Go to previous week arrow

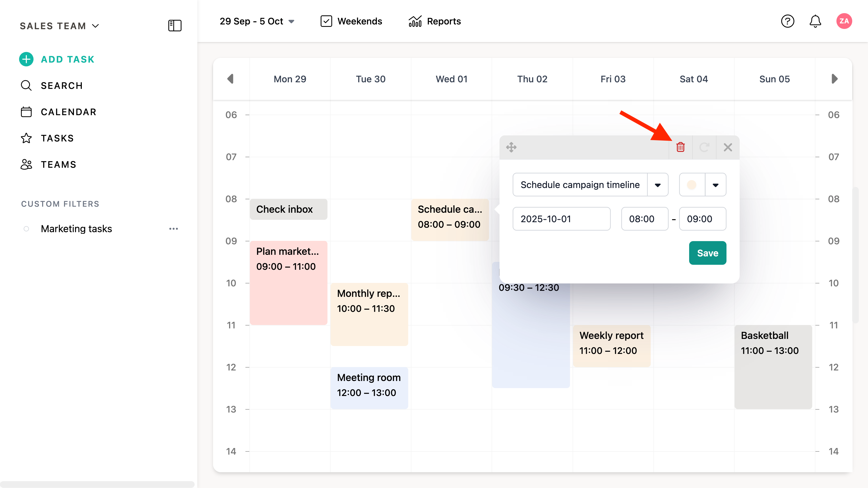point(230,79)
